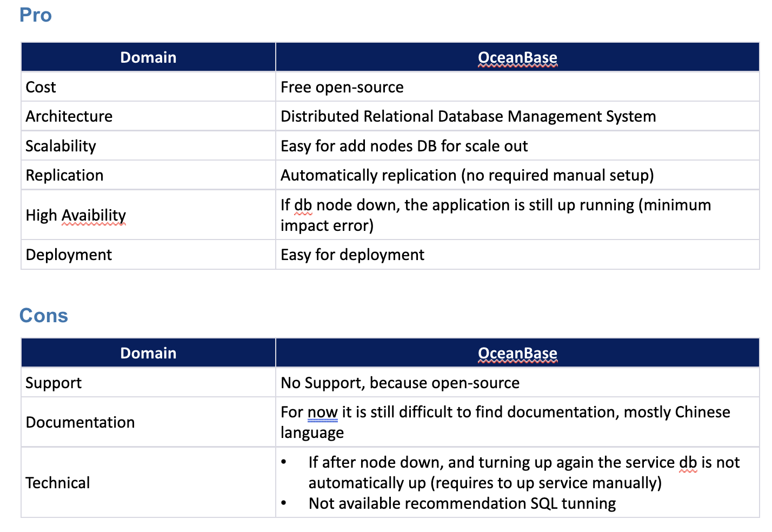Click the "Pro" heading
Viewport: 772px width, 532px height.
(35, 15)
